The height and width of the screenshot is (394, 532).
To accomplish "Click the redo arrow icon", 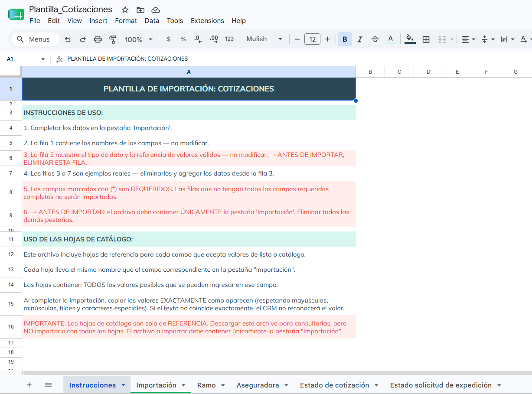I will (x=83, y=39).
